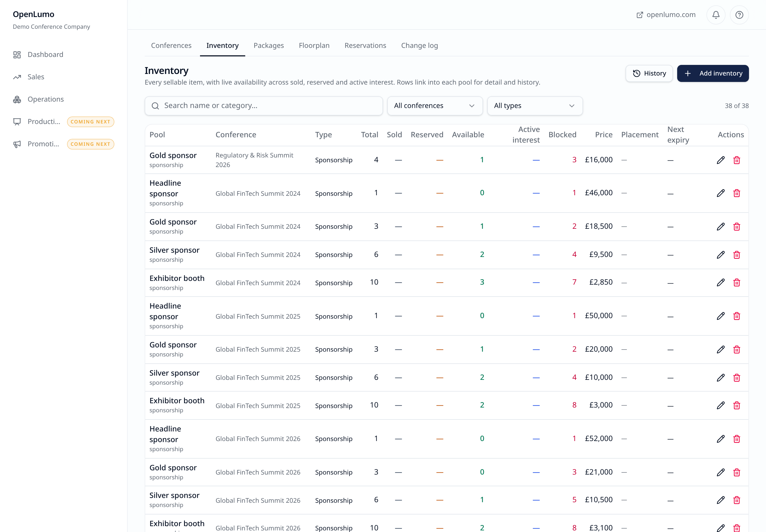Select the Conference column header
Screen dimensions: 766x532
click(x=236, y=135)
